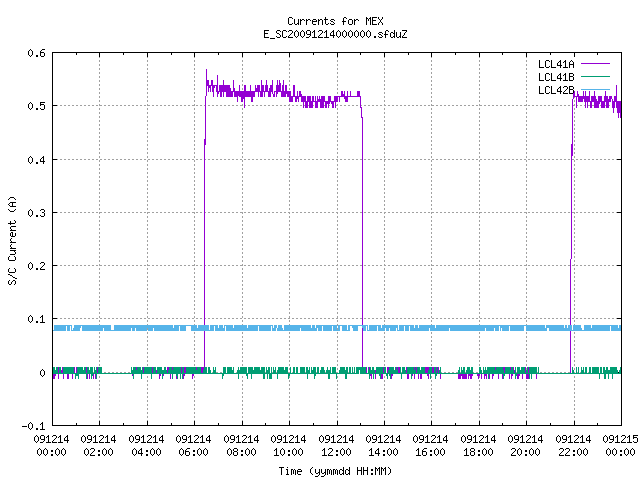Click the y-axis tick value 0.1
Viewport: 640px width, 480px height.
37,319
